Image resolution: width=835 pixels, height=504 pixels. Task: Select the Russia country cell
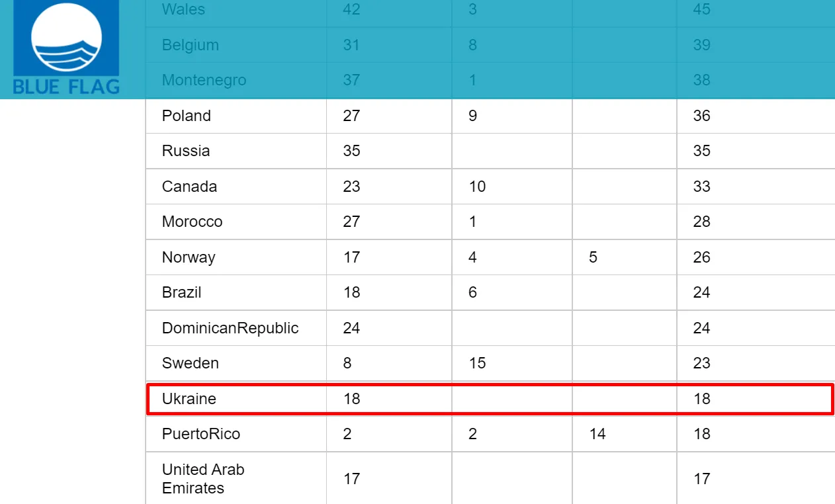click(186, 151)
